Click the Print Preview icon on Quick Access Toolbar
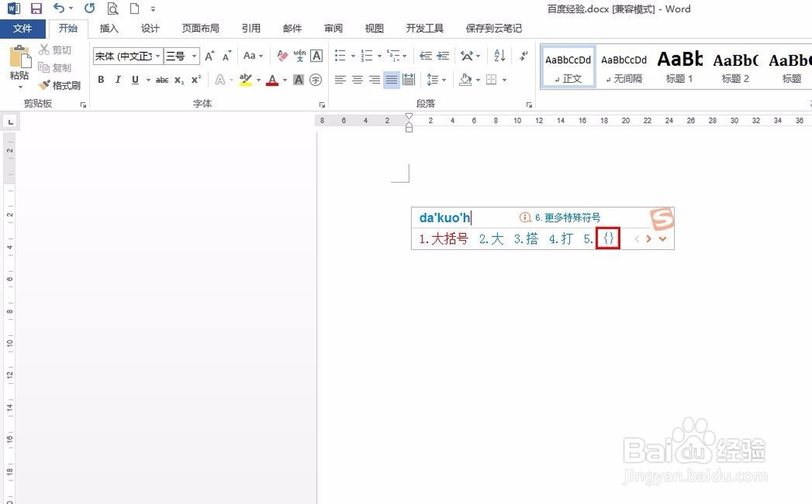This screenshot has width=812, height=504. pos(113,8)
